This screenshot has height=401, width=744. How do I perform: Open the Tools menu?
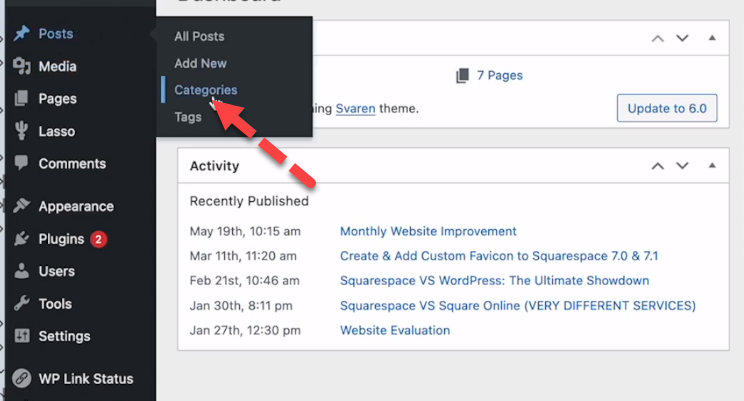pos(55,304)
